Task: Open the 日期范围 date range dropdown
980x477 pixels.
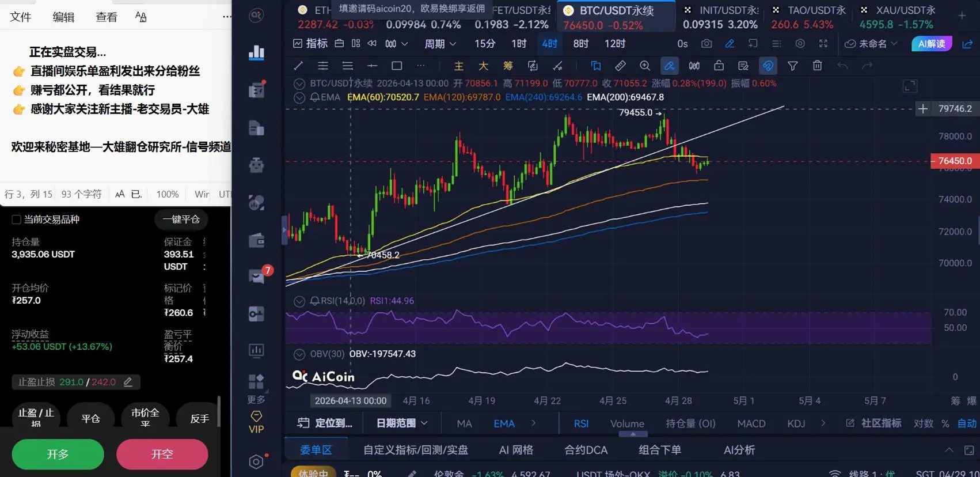Action: click(402, 423)
